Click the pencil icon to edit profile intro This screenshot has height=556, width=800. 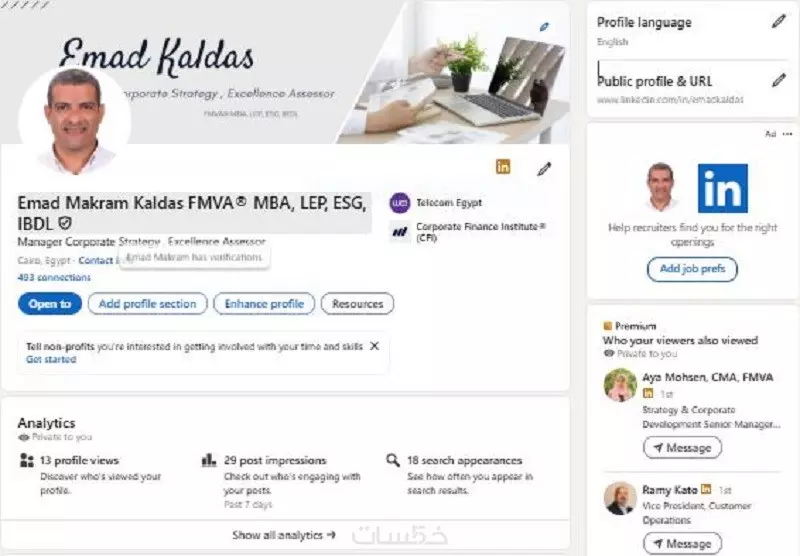[x=544, y=169]
